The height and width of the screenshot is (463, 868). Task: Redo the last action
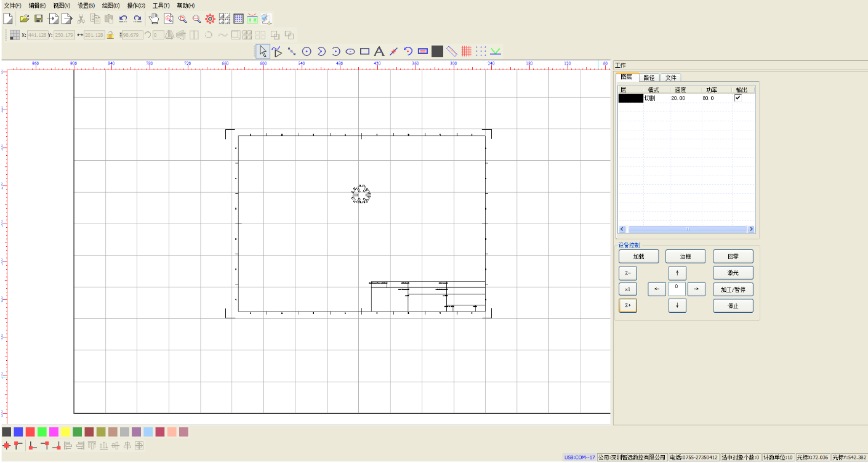point(137,18)
